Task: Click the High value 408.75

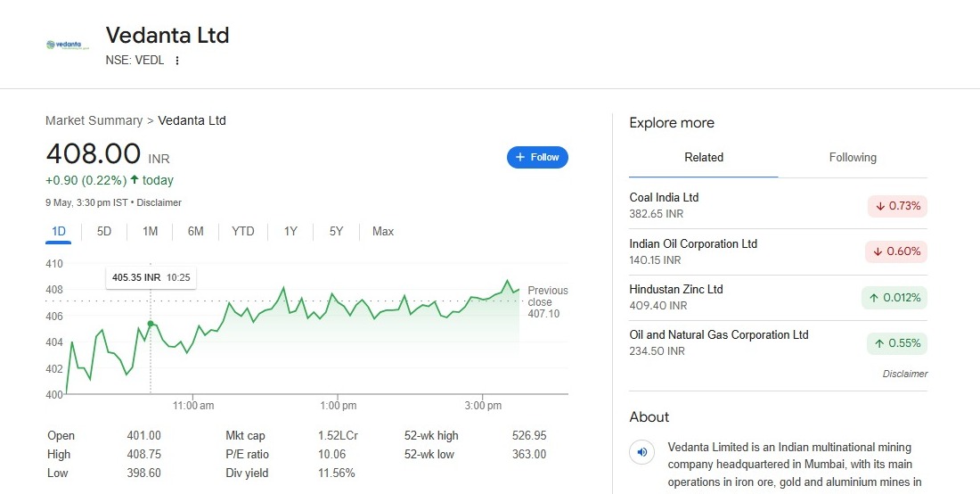Action: click(143, 455)
